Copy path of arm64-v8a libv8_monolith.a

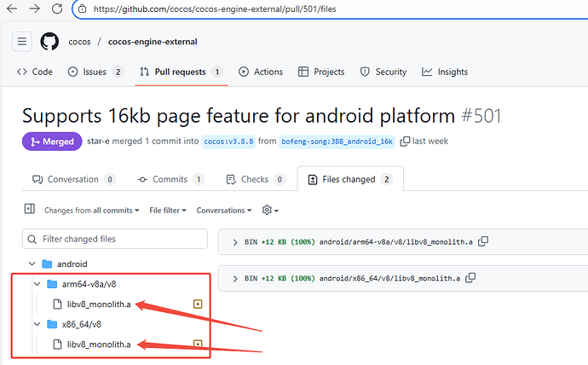pos(483,242)
